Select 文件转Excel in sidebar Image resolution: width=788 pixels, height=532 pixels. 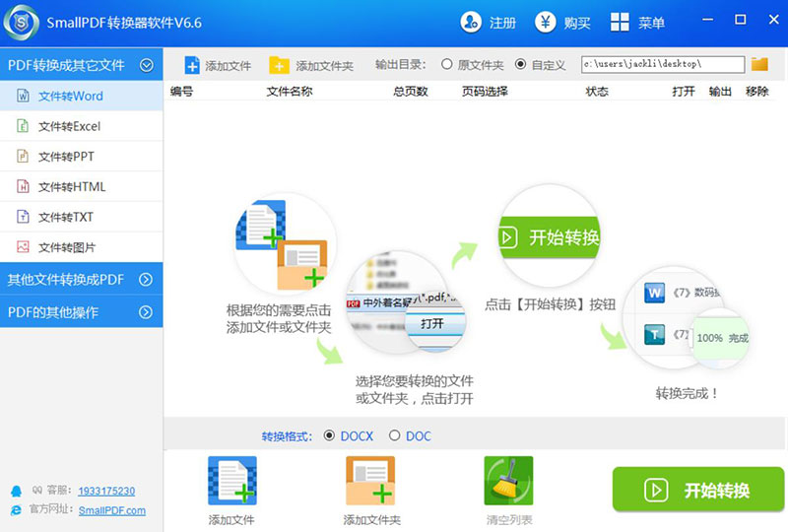(x=82, y=126)
